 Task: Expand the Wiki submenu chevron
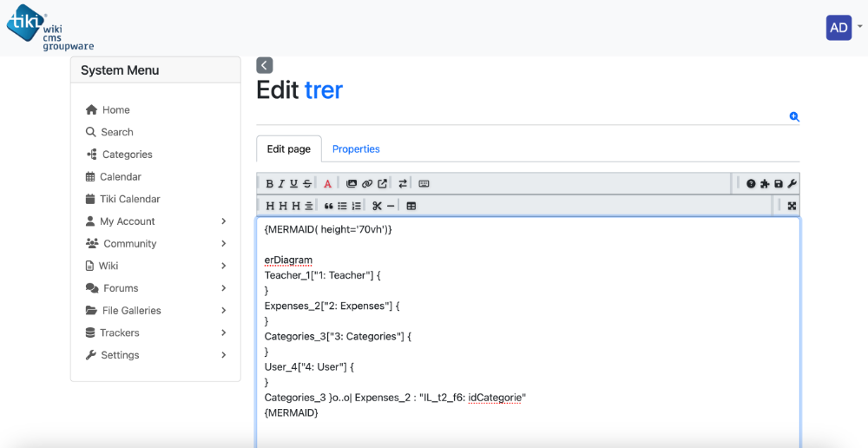pyautogui.click(x=224, y=266)
